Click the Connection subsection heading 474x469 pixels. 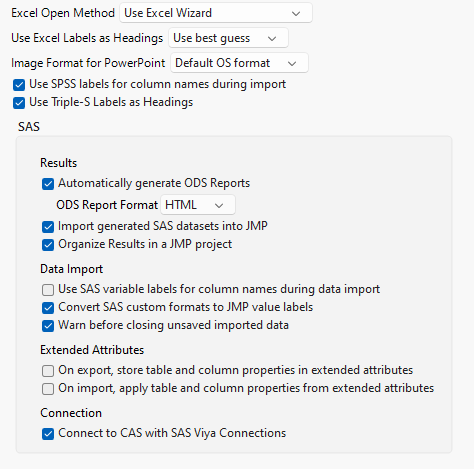pyautogui.click(x=71, y=413)
